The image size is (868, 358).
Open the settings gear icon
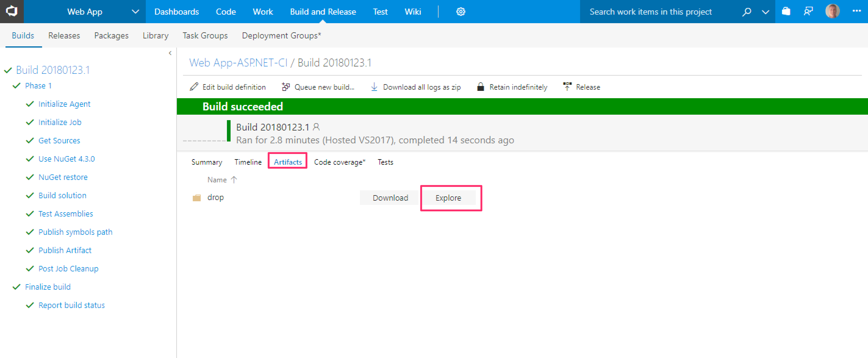[x=461, y=12]
